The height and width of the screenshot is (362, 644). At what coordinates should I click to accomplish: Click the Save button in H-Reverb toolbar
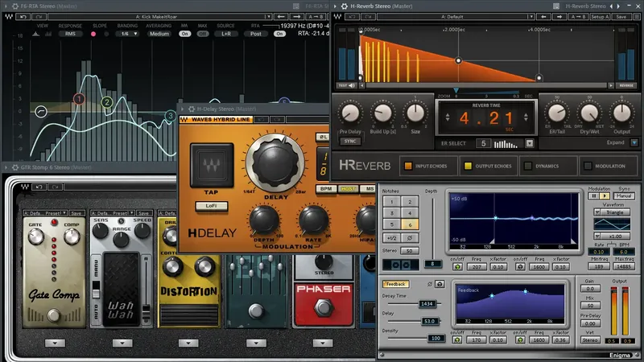point(621,17)
